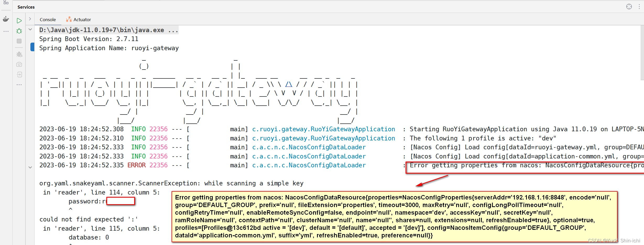Image resolution: width=644 pixels, height=245 pixels.
Task: Stop the running application
Action: click(19, 41)
